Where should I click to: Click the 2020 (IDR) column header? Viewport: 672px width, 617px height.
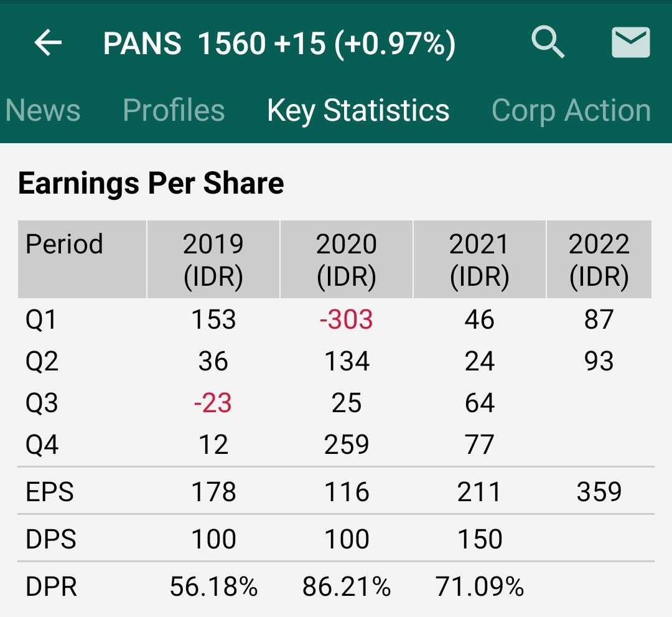(347, 258)
